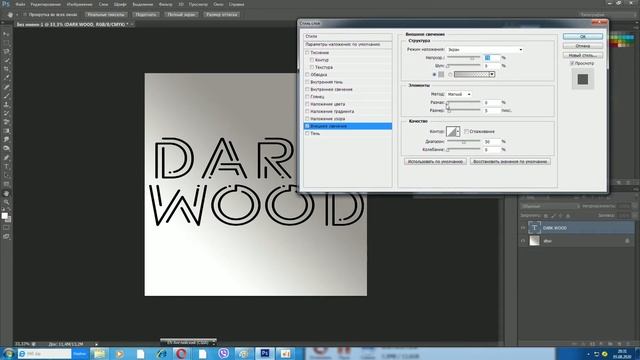Enable the Глянец effect checkbox
The width and height of the screenshot is (640, 360).
[x=307, y=97]
